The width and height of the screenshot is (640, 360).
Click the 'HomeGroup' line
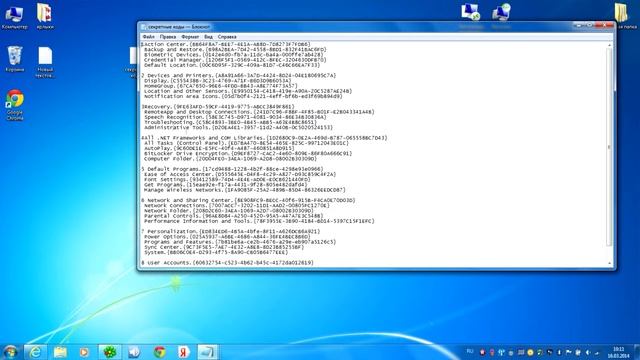[221, 86]
